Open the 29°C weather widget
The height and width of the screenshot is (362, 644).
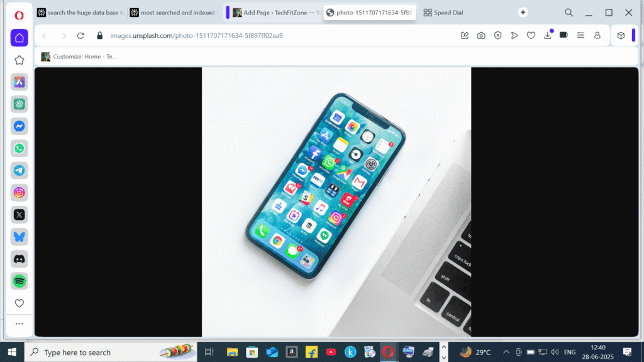pos(475,352)
